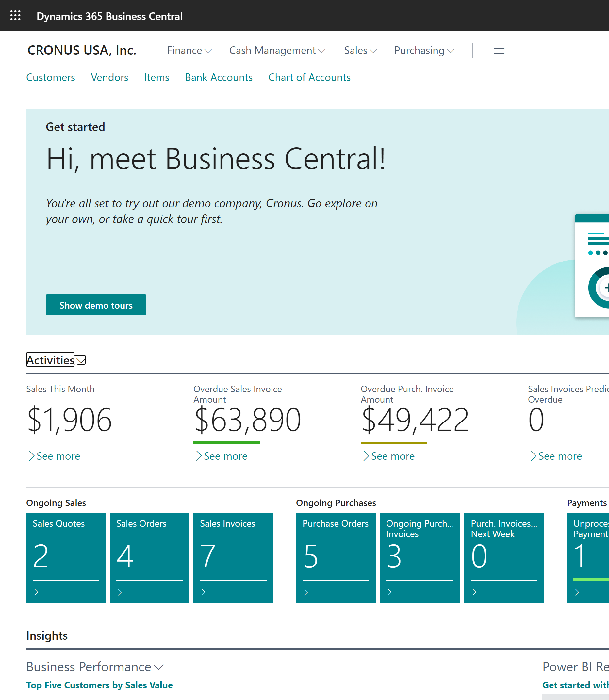Viewport: 609px width, 700px height.
Task: Open the Purchasing menu
Action: pos(424,51)
